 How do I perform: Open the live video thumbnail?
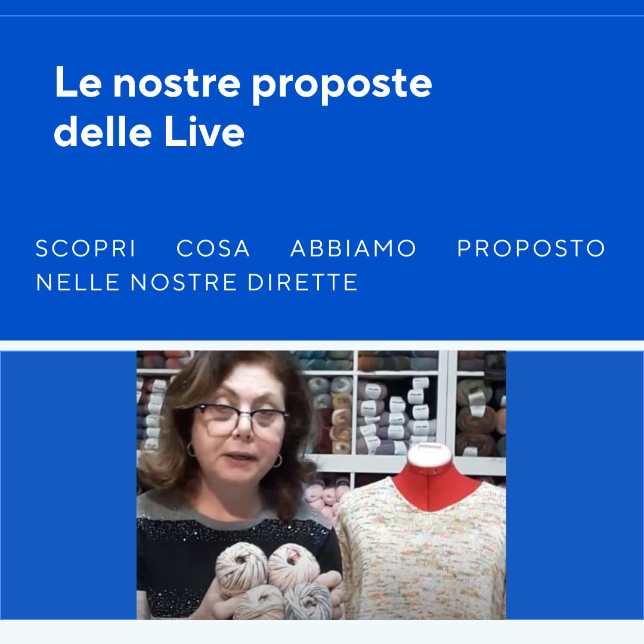coord(321,485)
